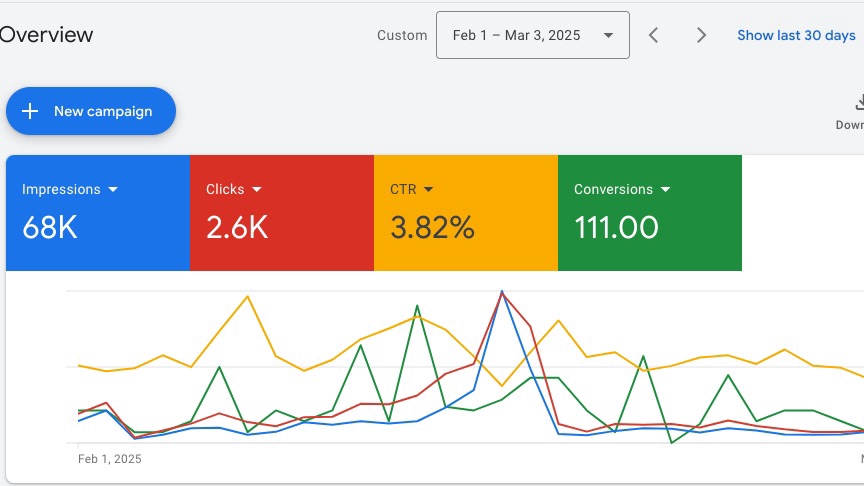
Task: Expand the Clicks metric dropdown arrow
Action: pyautogui.click(x=257, y=189)
